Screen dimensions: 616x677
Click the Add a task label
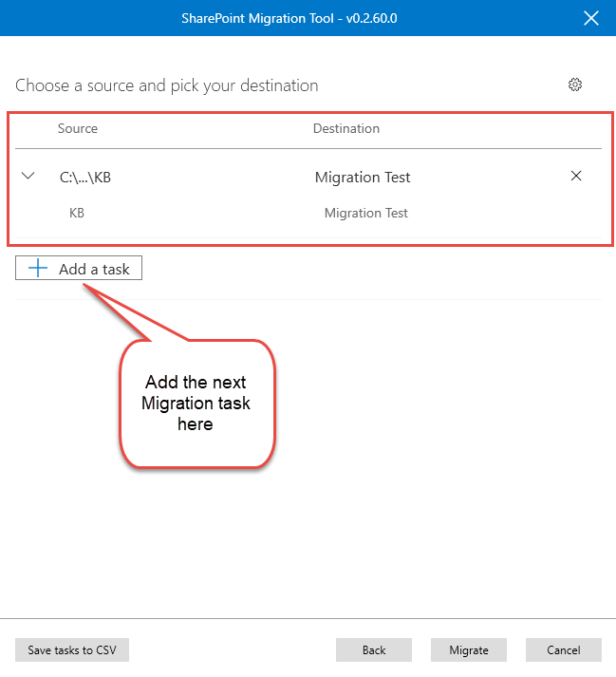[94, 269]
